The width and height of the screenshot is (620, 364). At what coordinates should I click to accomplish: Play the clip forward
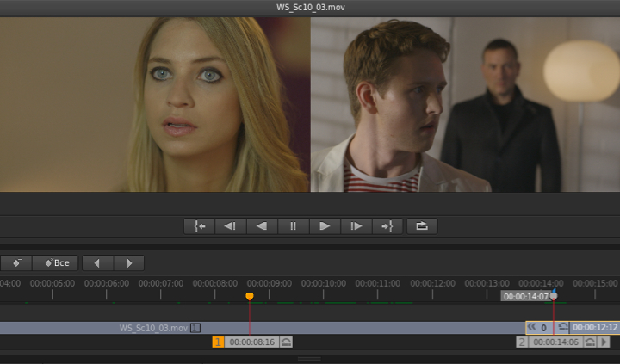pyautogui.click(x=325, y=226)
